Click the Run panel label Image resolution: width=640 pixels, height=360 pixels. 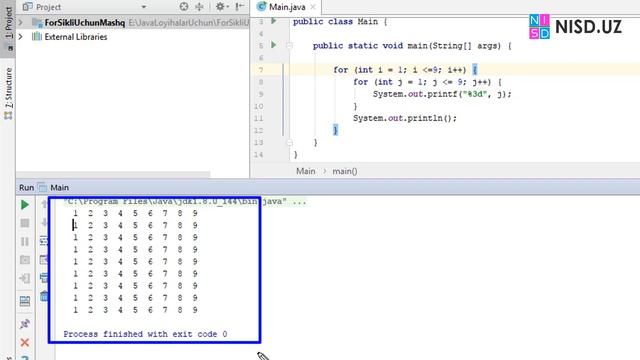[x=27, y=188]
